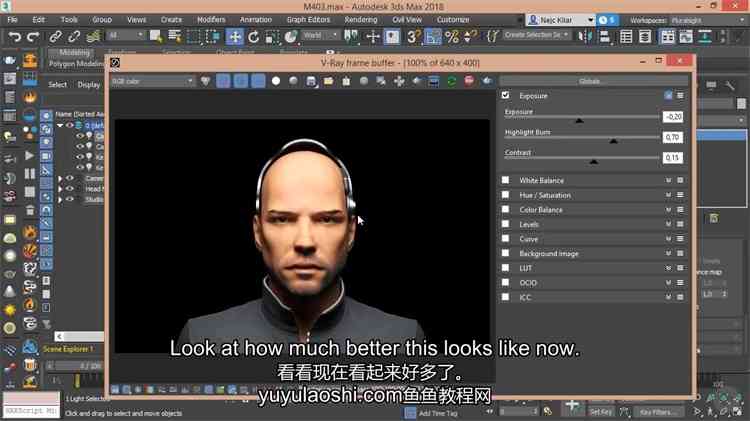750x421 pixels.
Task: Click the Redo arrow in main toolbar
Action: click(x=33, y=36)
